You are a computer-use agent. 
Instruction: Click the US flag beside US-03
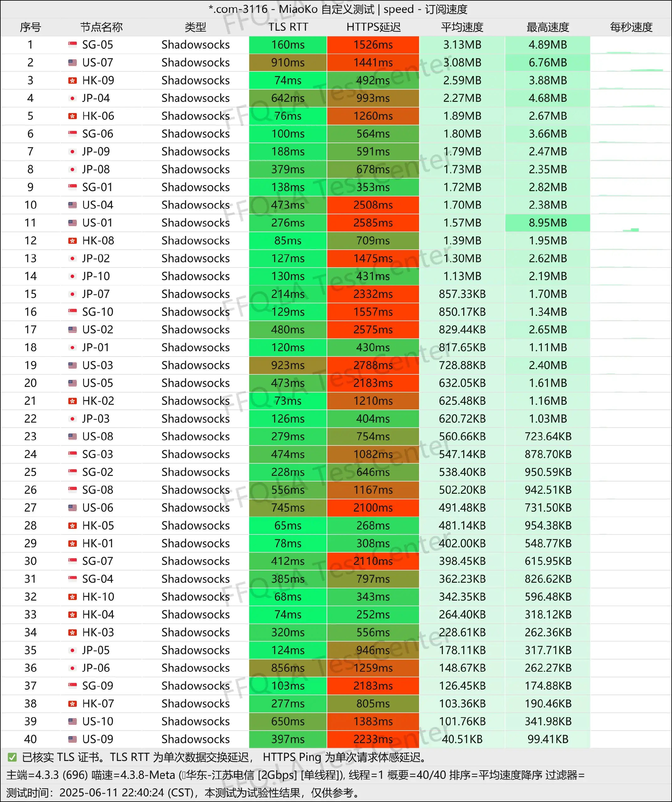(73, 365)
